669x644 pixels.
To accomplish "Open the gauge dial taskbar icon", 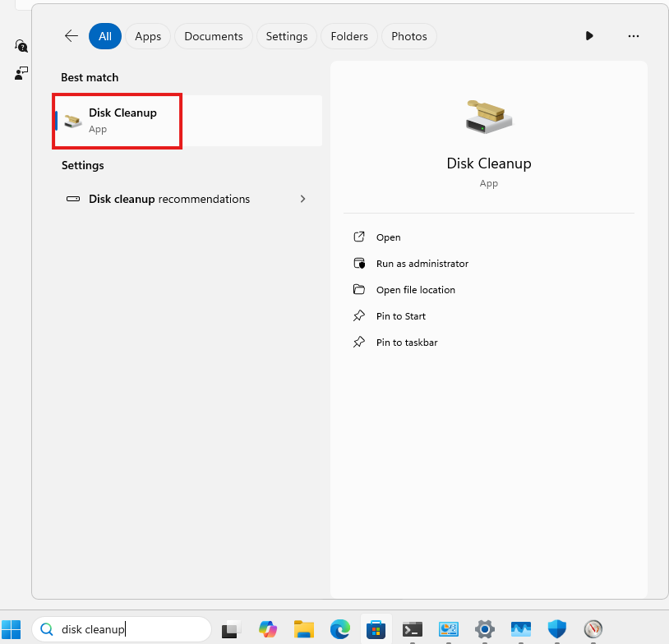I will click(593, 629).
